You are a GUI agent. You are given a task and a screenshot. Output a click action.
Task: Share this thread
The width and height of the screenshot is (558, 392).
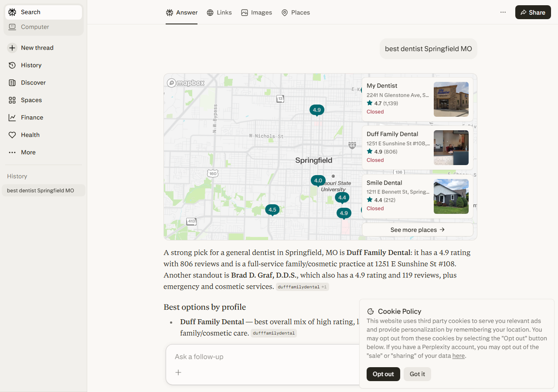coord(533,12)
